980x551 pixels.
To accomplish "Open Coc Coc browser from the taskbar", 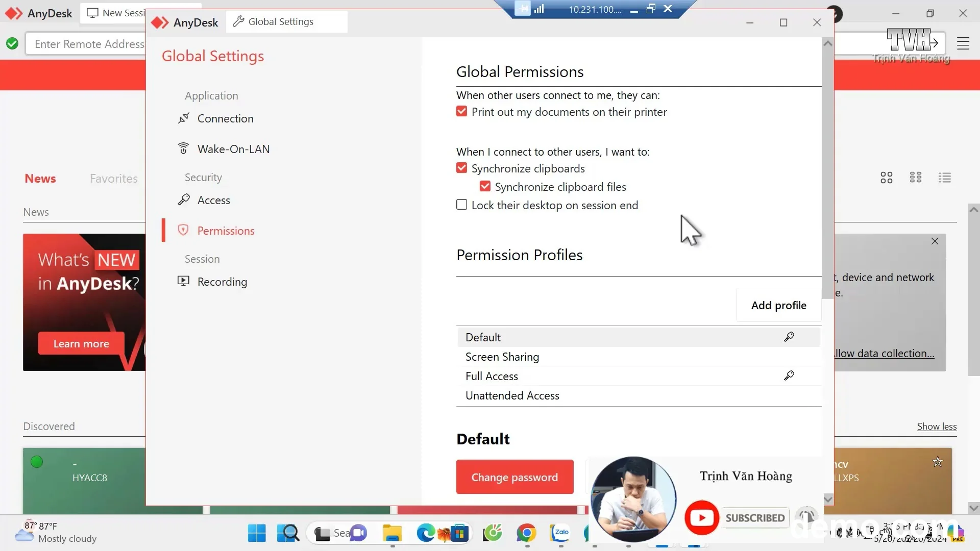I will coord(493,533).
